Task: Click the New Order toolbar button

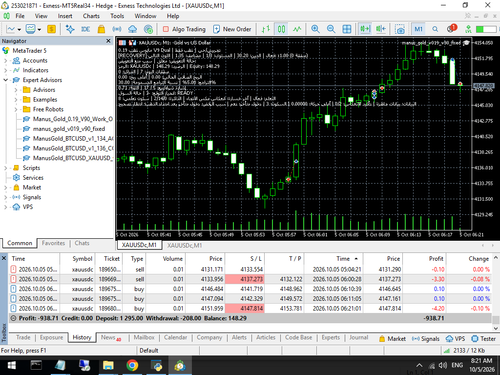Action: click(x=232, y=29)
